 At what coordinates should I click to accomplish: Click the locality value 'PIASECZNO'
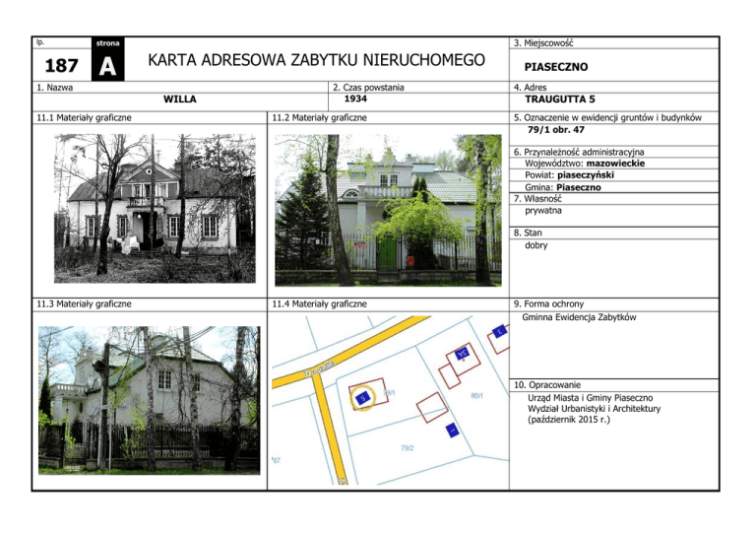tap(556, 68)
